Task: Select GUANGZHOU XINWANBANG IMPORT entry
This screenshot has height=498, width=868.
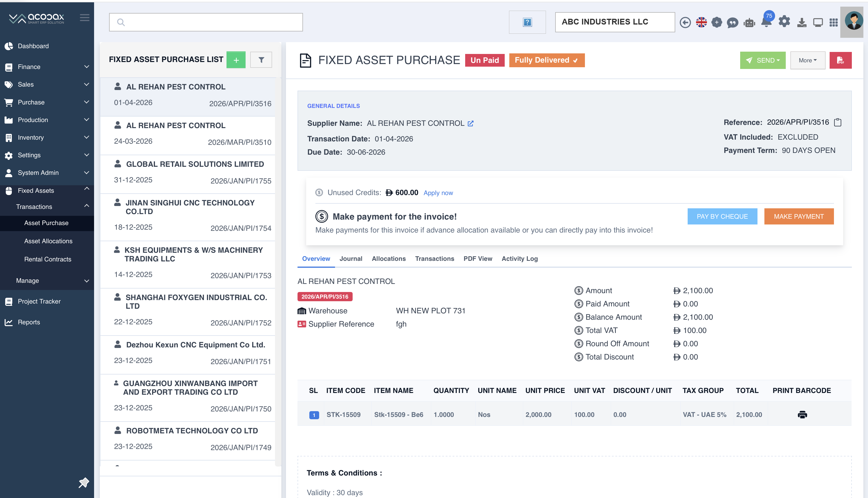Action: click(187, 398)
